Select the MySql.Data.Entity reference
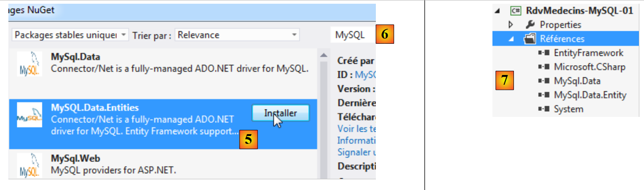Image resolution: width=644 pixels, height=190 pixels. point(589,95)
